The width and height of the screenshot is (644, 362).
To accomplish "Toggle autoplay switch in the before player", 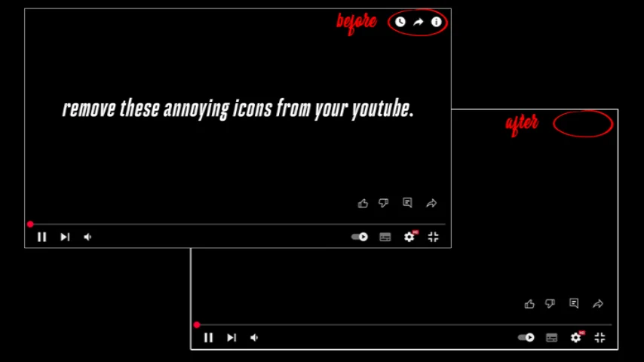I will [360, 237].
